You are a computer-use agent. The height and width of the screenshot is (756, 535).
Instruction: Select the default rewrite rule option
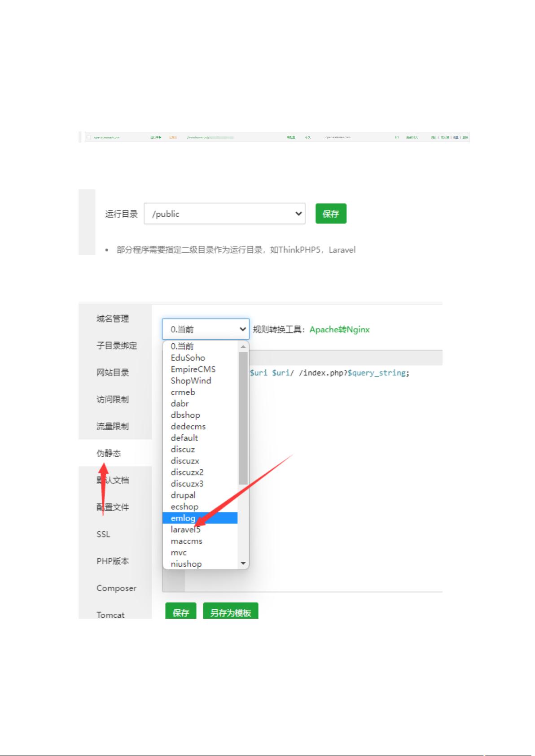200,438
